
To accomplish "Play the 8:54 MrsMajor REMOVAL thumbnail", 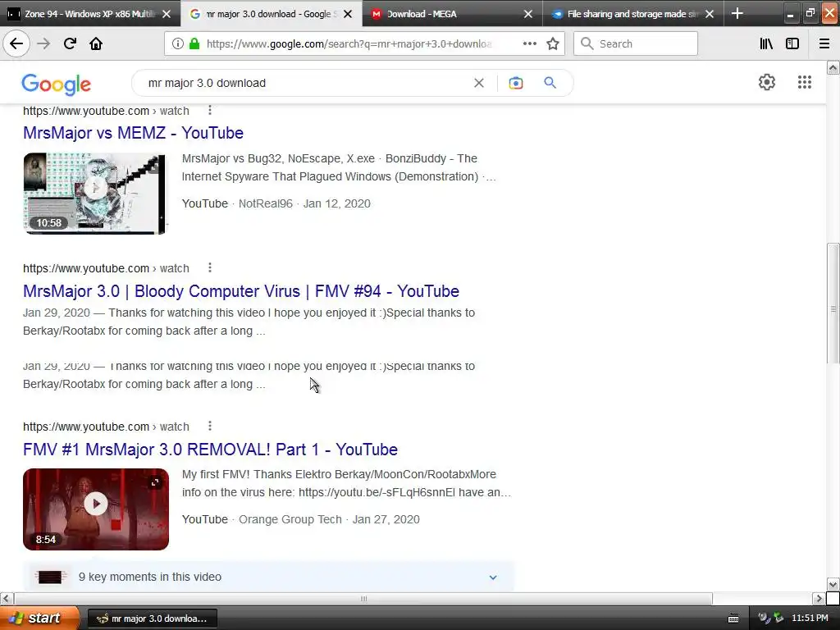I will pos(96,509).
